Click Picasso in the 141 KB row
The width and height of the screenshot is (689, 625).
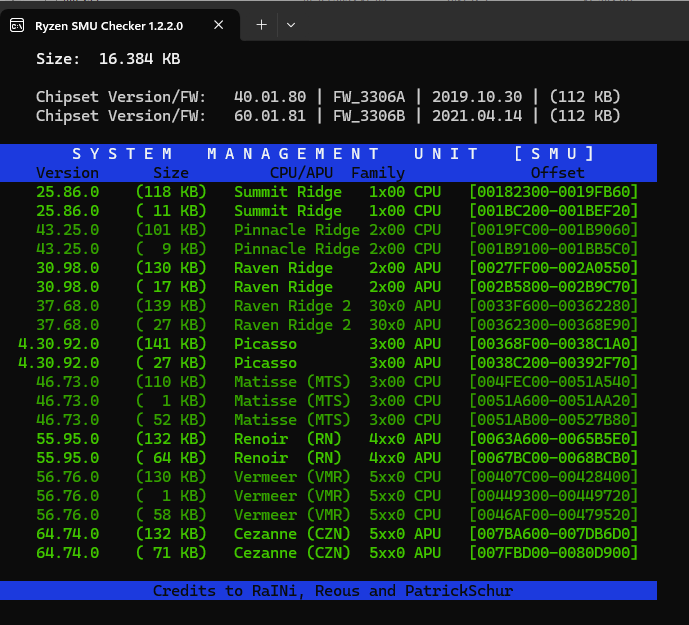click(x=265, y=344)
